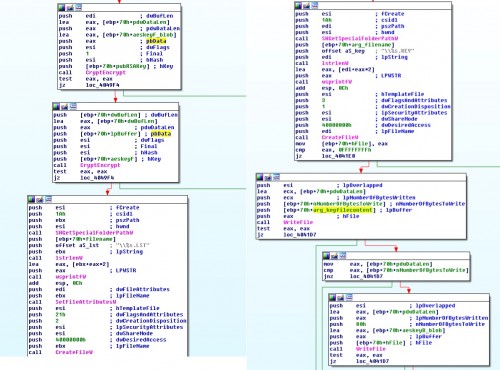
Task: Select jump target loc_40A9FA in pubRSAKey node
Action: tap(102, 85)
